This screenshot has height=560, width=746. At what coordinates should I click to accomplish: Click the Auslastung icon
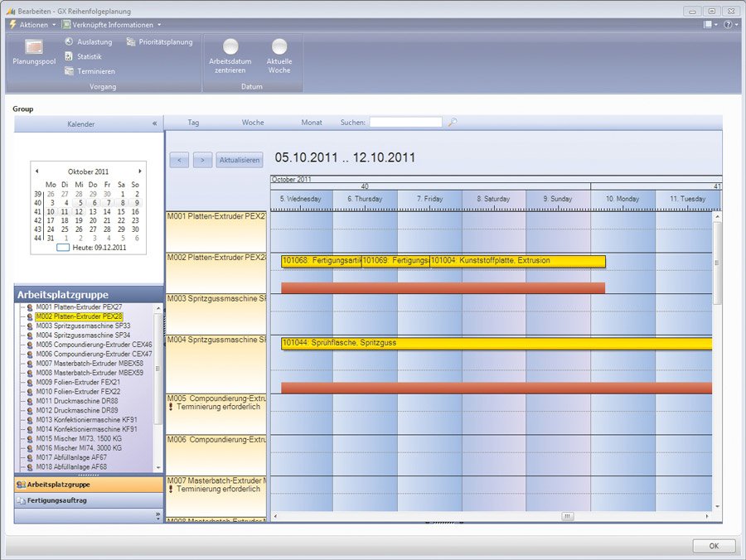coord(69,41)
